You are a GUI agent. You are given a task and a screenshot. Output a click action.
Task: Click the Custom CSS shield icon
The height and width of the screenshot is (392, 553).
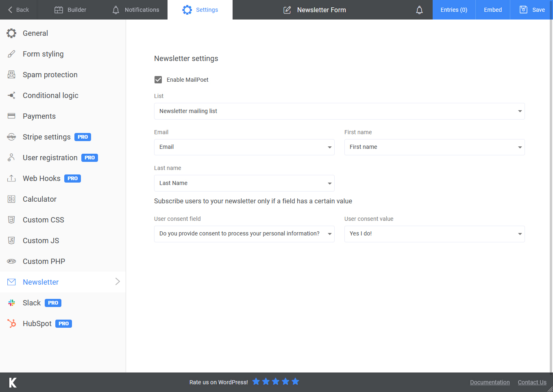(11, 220)
